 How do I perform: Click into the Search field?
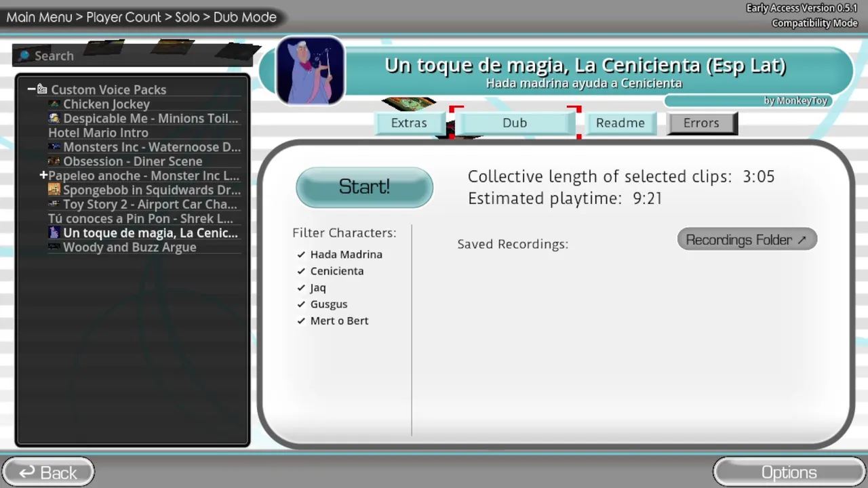(132, 56)
